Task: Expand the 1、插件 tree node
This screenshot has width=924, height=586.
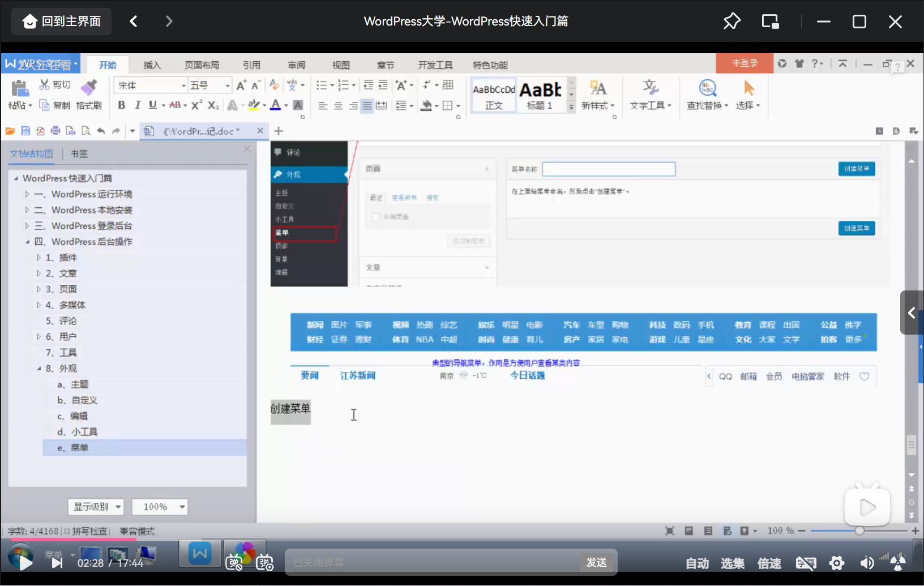Action: [38, 258]
